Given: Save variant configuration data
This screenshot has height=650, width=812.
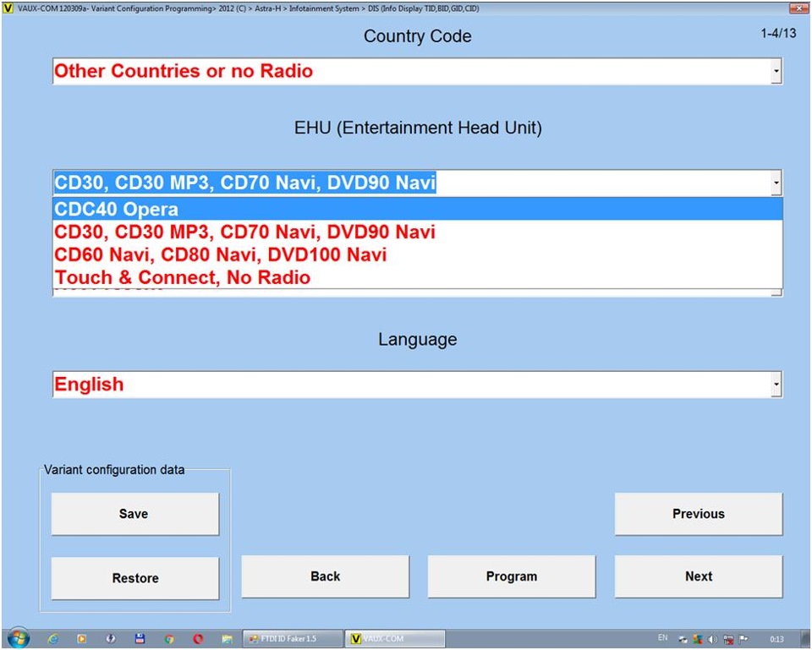Looking at the screenshot, I should point(134,513).
